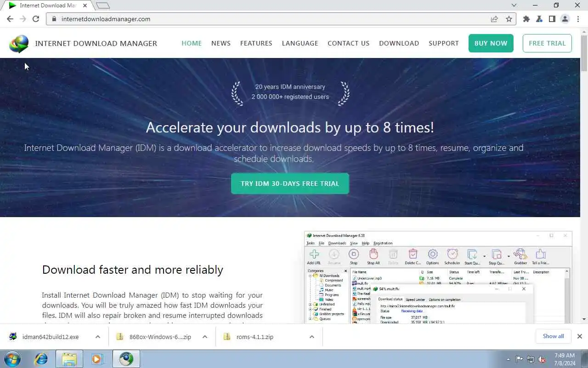Open a new tab button

click(x=103, y=6)
